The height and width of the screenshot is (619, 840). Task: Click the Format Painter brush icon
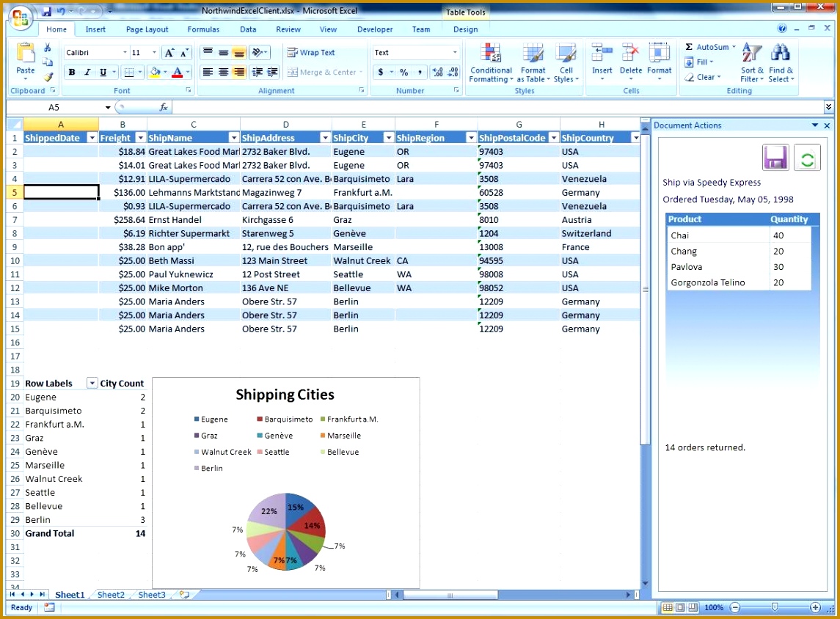click(48, 77)
